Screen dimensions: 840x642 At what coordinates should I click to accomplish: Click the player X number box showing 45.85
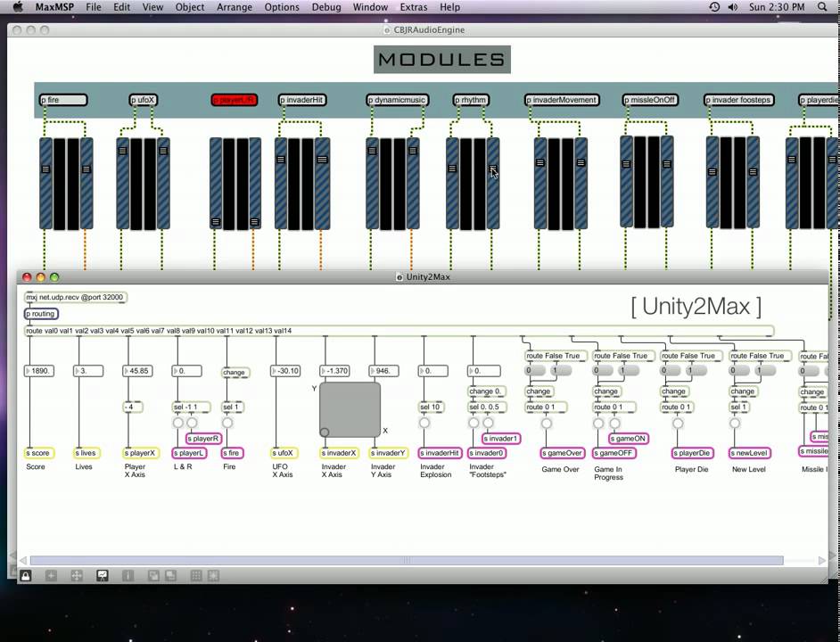pyautogui.click(x=137, y=371)
